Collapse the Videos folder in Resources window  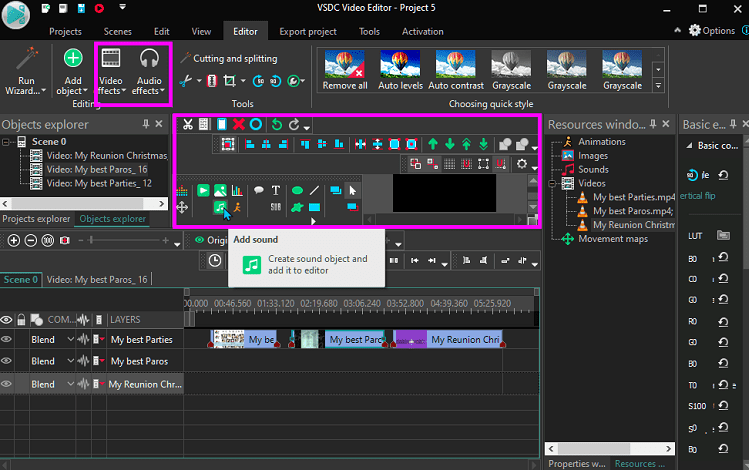pos(552,183)
